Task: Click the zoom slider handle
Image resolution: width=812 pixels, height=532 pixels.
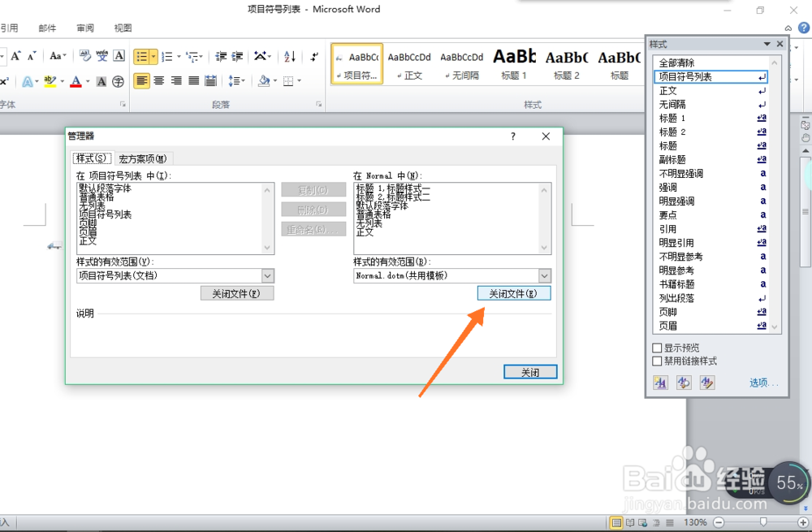Action: [762, 522]
